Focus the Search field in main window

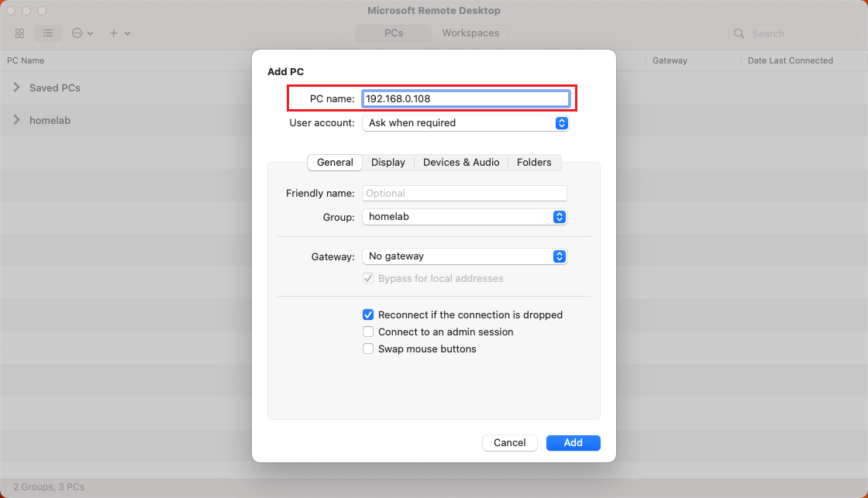[793, 34]
